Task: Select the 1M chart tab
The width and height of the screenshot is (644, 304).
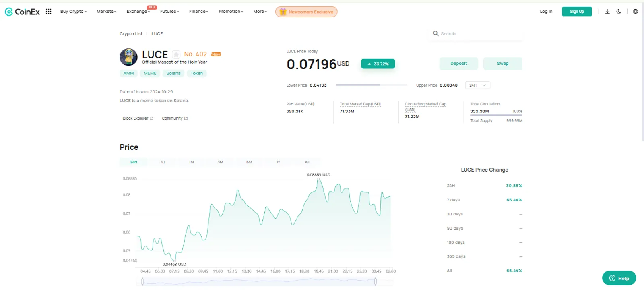Action: pyautogui.click(x=192, y=162)
